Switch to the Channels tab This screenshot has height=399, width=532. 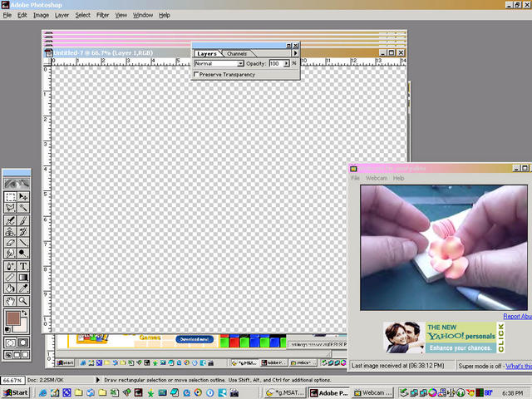[x=237, y=53]
